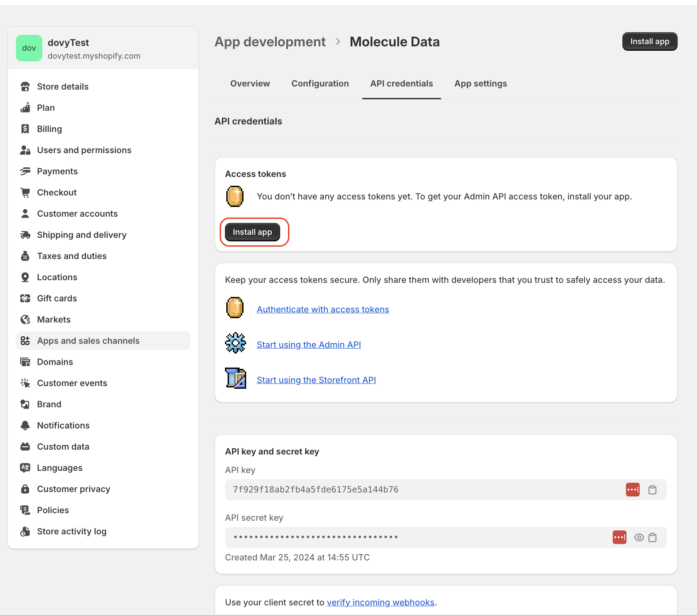Copy the API secret key to clipboard
This screenshot has height=616, width=697.
pos(652,537)
